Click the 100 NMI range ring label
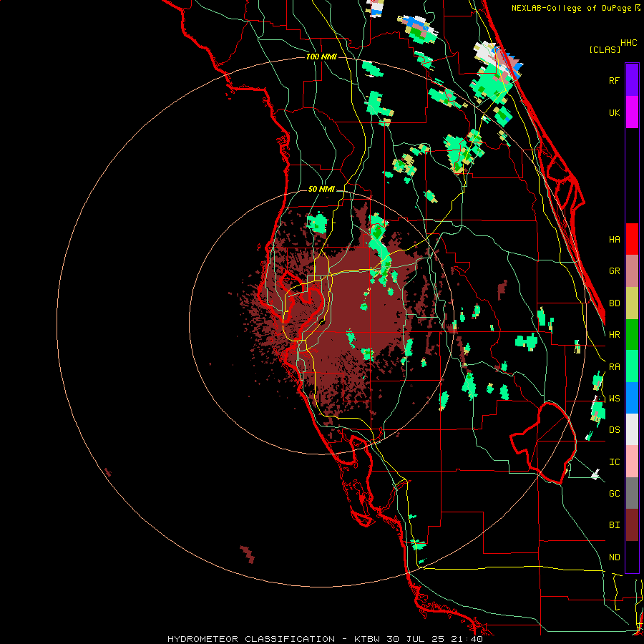The height and width of the screenshot is (644, 644). 321,57
